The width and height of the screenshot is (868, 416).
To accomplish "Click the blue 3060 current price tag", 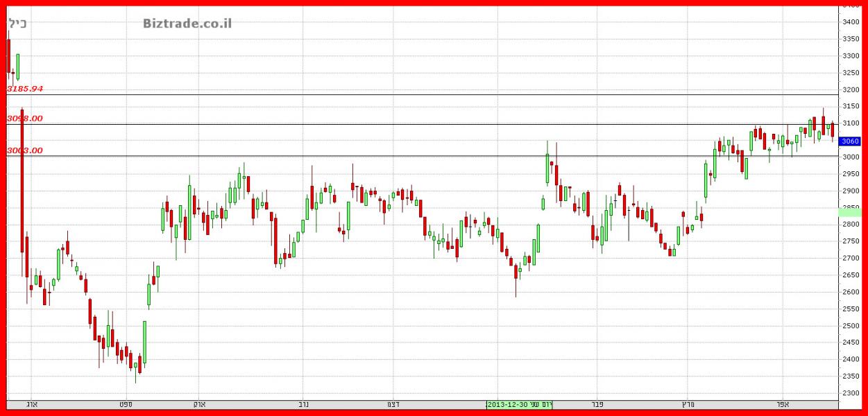I will 850,141.
